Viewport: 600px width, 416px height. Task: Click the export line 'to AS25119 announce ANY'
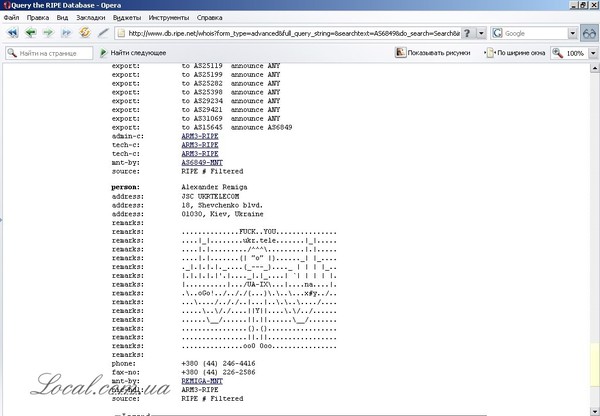[x=231, y=66]
